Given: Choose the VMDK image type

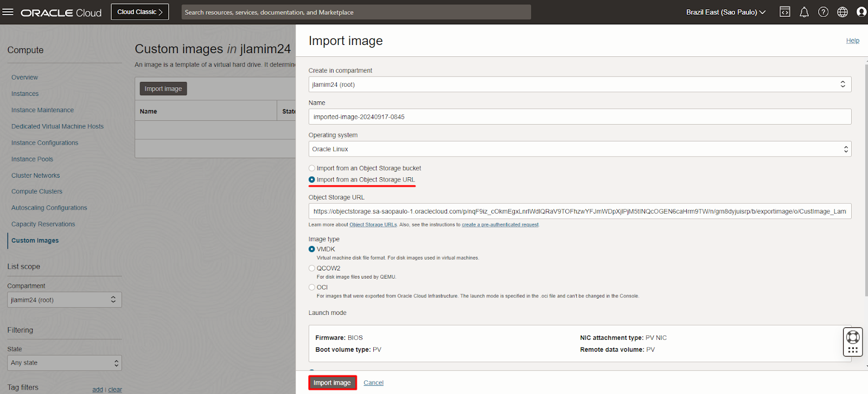Looking at the screenshot, I should (312, 249).
